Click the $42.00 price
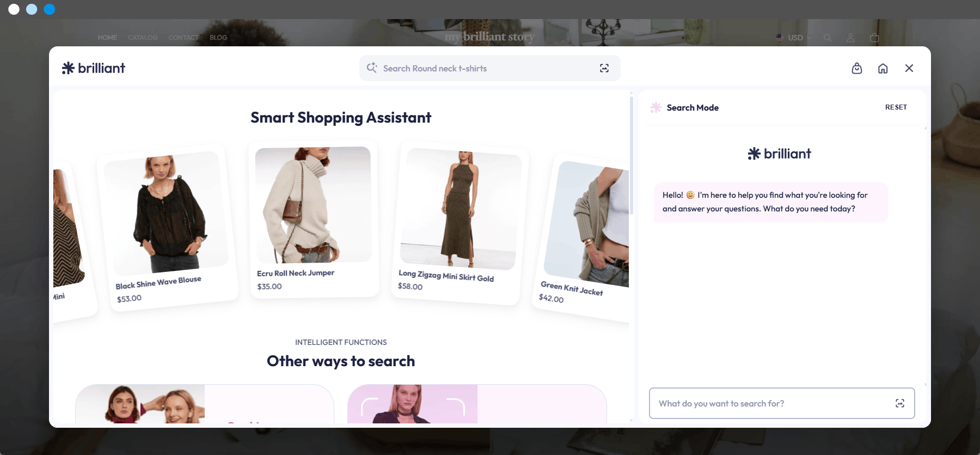 551,298
